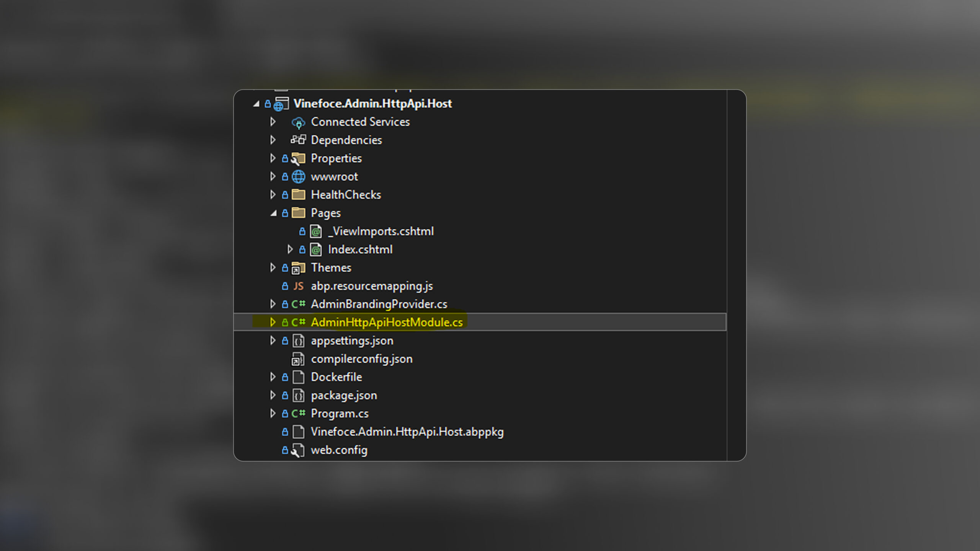Expand the package.json node arrow

click(x=273, y=395)
